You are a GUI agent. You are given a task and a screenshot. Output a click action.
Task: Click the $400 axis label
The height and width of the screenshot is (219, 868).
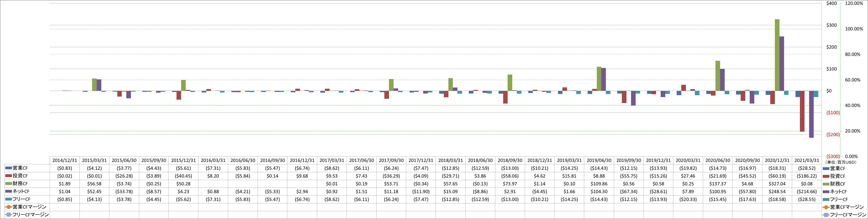point(832,3)
